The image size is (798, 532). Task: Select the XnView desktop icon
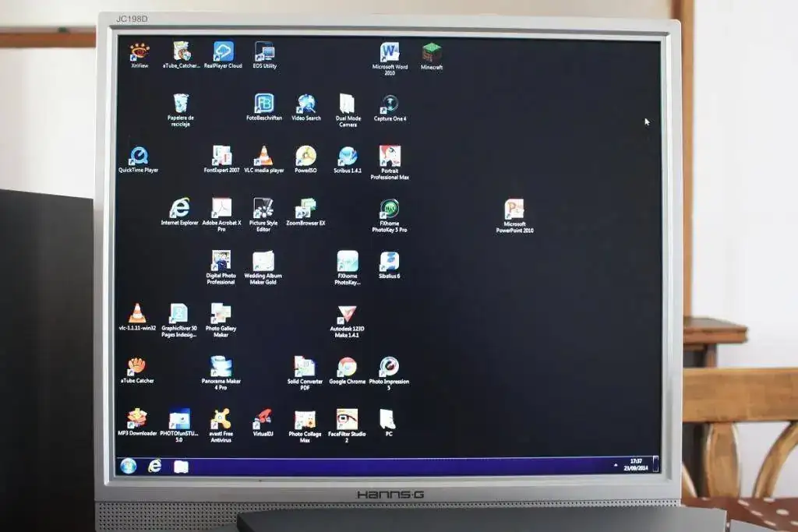[x=139, y=53]
